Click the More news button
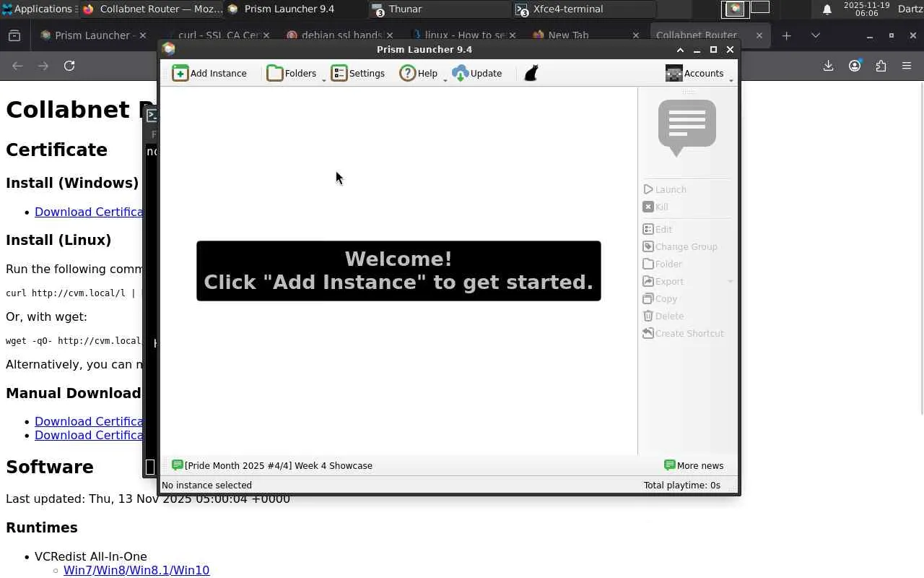Image resolution: width=924 pixels, height=578 pixels. pyautogui.click(x=694, y=465)
